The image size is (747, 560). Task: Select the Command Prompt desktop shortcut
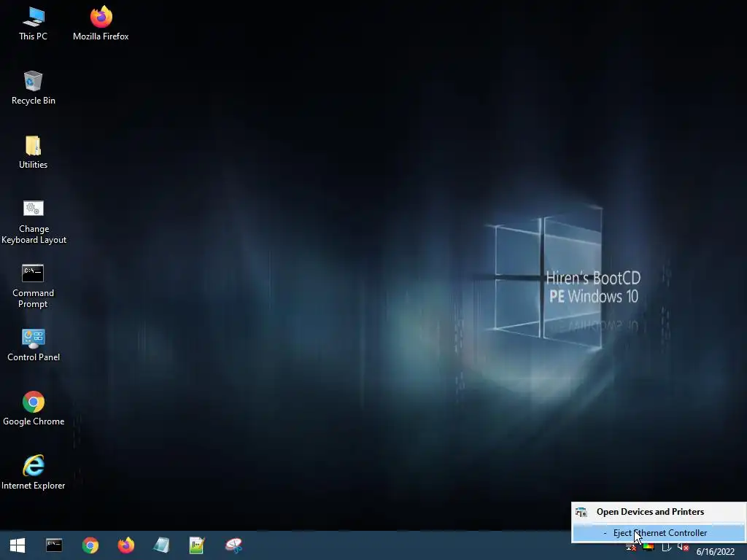point(33,286)
